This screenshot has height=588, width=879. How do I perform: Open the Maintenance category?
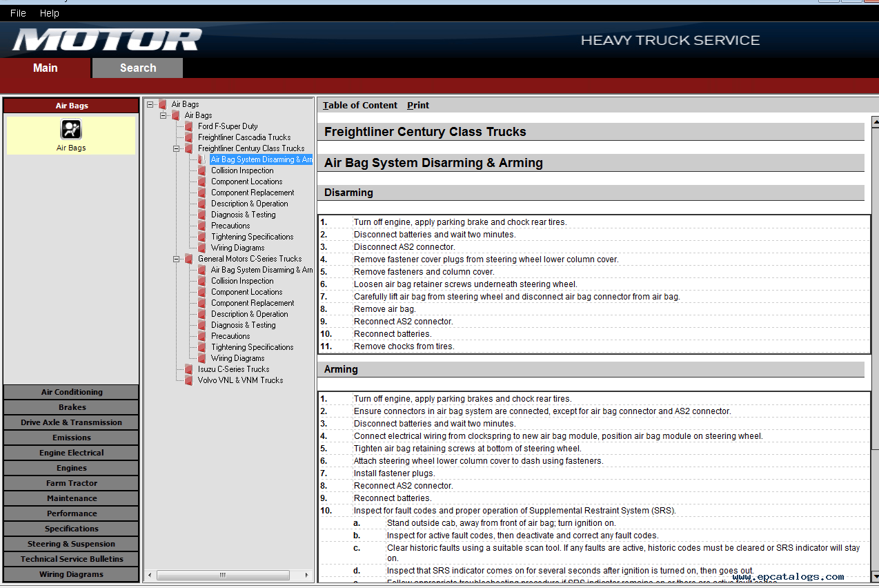[x=72, y=498]
